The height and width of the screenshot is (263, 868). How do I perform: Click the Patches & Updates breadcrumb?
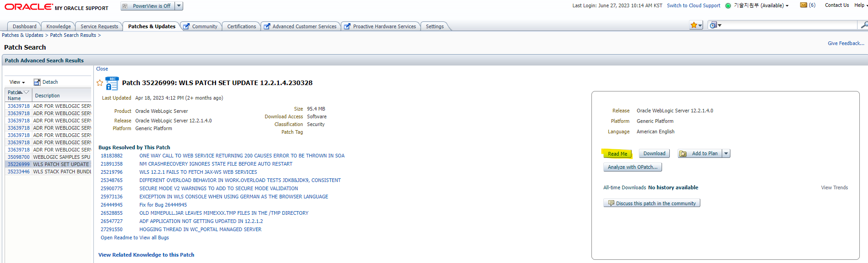point(22,35)
